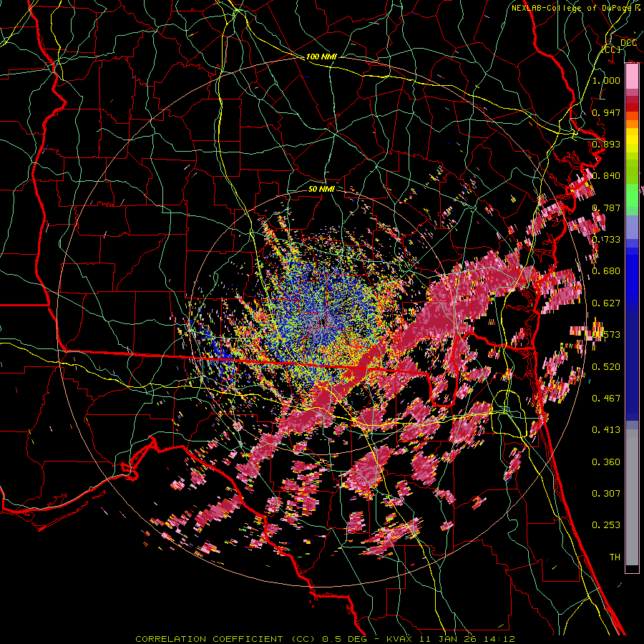644x644 pixels.
Task: Click the (CC) label above the color bar
Action: click(x=611, y=49)
